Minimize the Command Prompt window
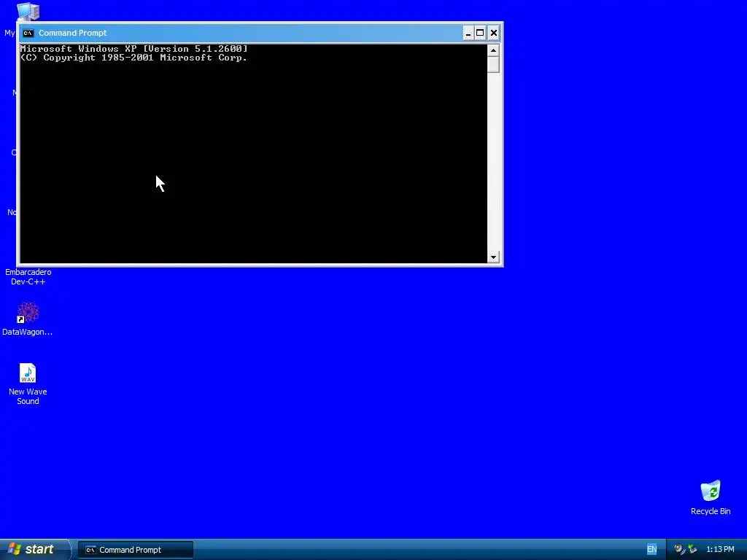The image size is (747, 560). coord(468,33)
